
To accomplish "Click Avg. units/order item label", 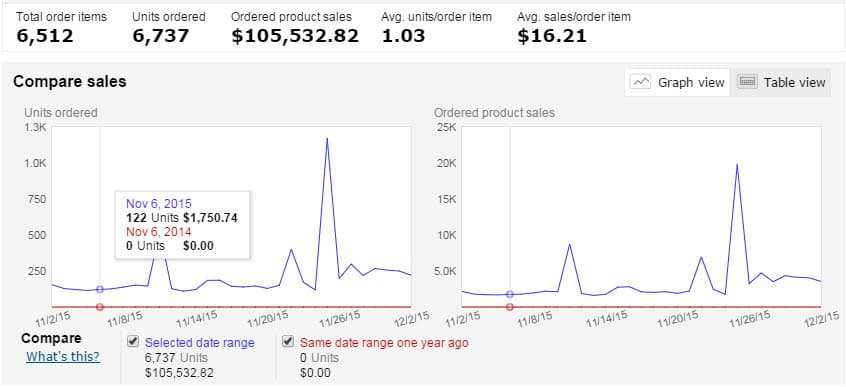I will tap(436, 17).
